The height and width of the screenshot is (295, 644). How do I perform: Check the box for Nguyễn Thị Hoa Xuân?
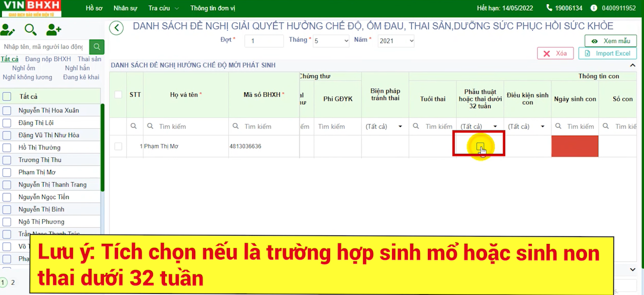coord(7,110)
